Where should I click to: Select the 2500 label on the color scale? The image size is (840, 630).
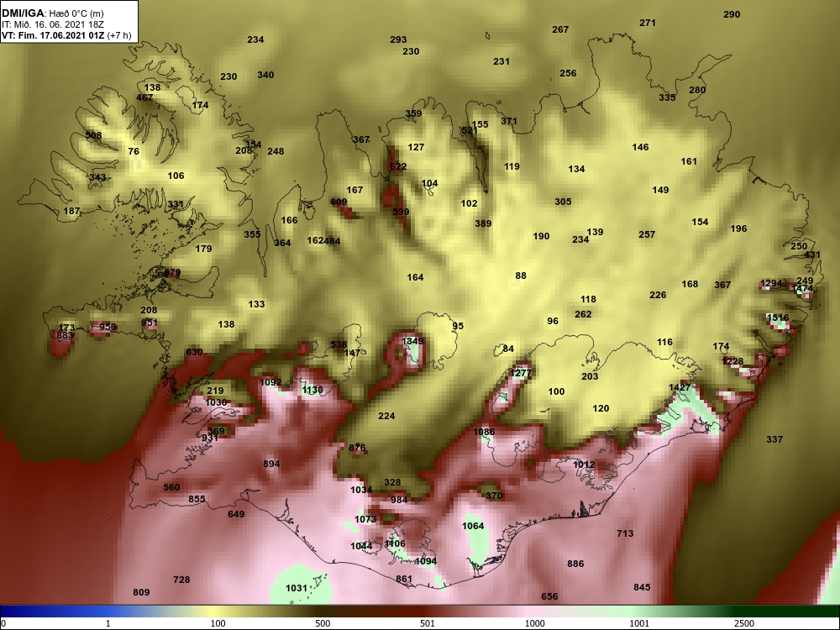click(x=743, y=623)
